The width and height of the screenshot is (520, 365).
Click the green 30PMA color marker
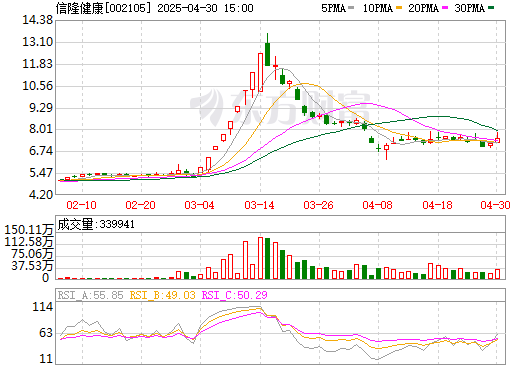pyautogui.click(x=491, y=8)
